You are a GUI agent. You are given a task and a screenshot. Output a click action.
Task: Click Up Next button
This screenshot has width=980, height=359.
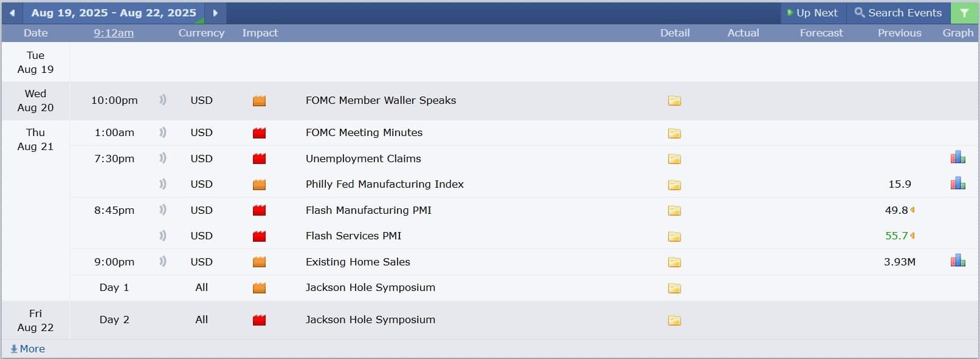point(812,13)
